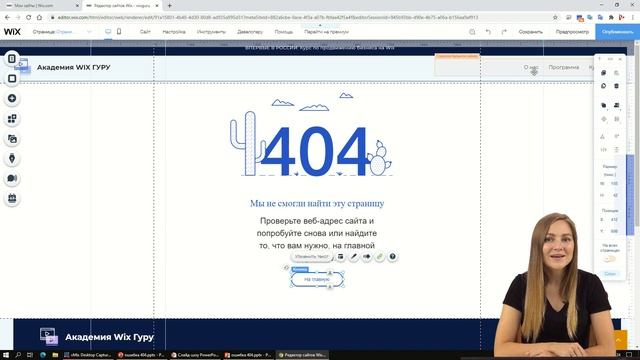
Task: Click the bring-forward icon in toolbar panel
Action: point(617,105)
